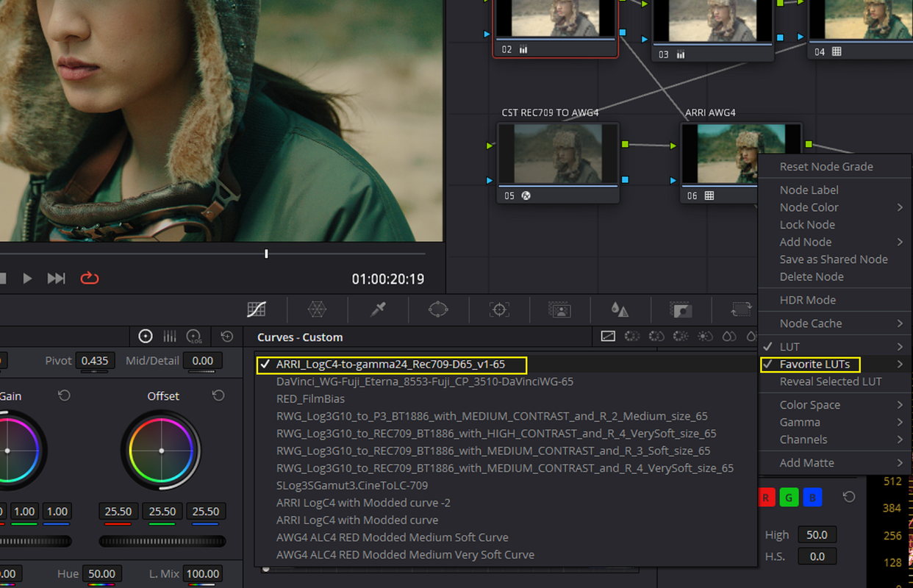
Task: Expand the Gamma submenu
Action: coord(835,422)
